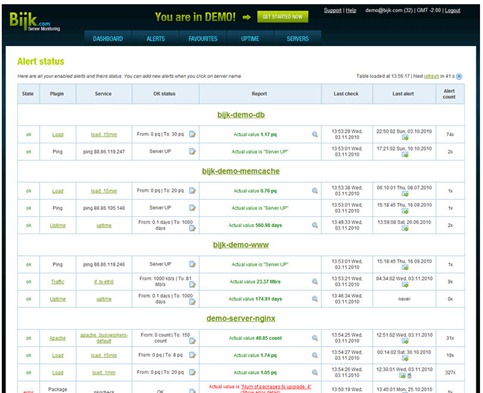The width and height of the screenshot is (483, 393).
Task: Click the Alert count column header
Action: pyautogui.click(x=449, y=94)
